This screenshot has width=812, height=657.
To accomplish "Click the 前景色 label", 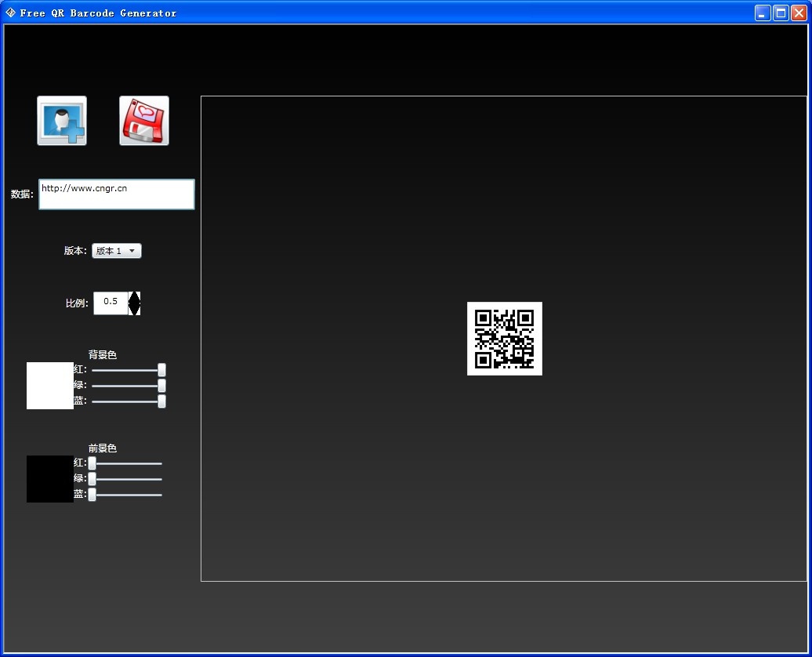I will click(103, 448).
